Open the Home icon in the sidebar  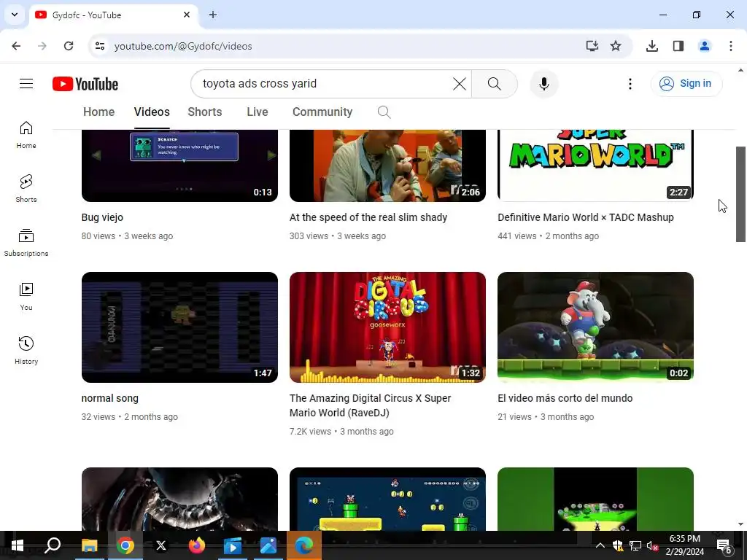click(x=26, y=135)
